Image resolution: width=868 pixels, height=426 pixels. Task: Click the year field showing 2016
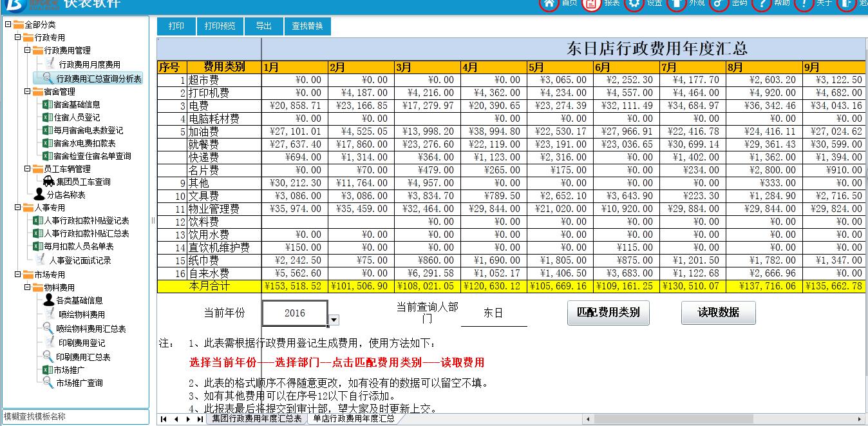click(295, 313)
